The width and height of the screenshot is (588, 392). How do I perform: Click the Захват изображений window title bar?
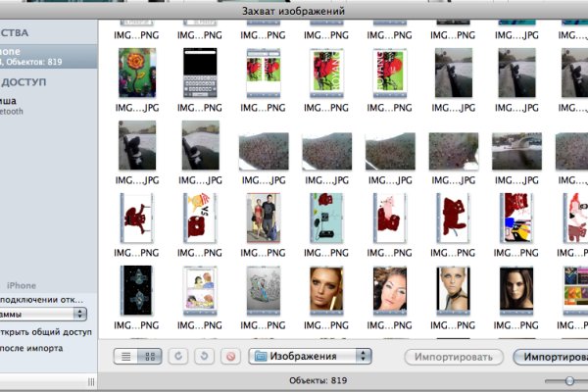tap(294, 9)
